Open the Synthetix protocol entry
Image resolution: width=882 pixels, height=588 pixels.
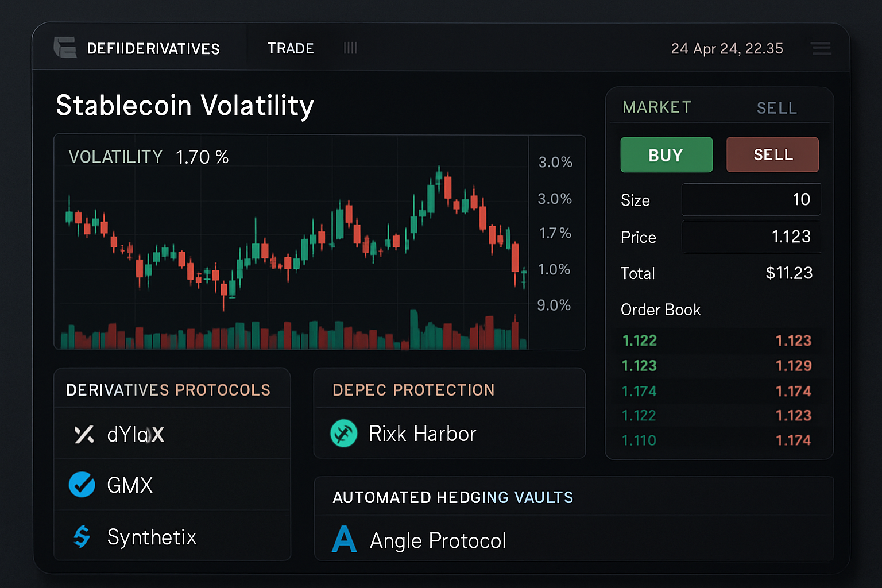click(152, 537)
